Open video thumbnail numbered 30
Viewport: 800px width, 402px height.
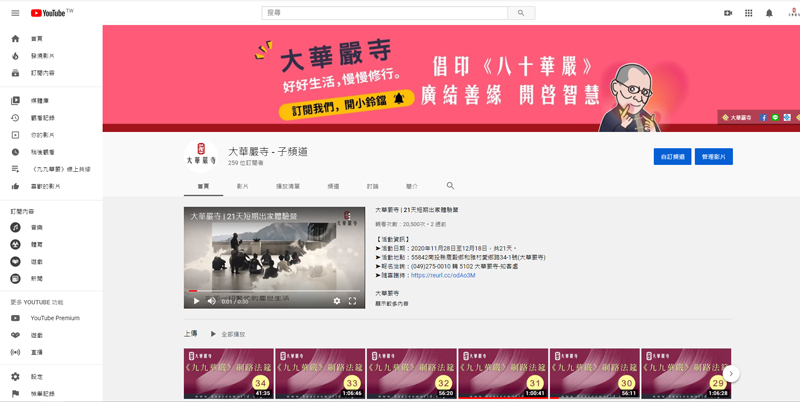(594, 373)
